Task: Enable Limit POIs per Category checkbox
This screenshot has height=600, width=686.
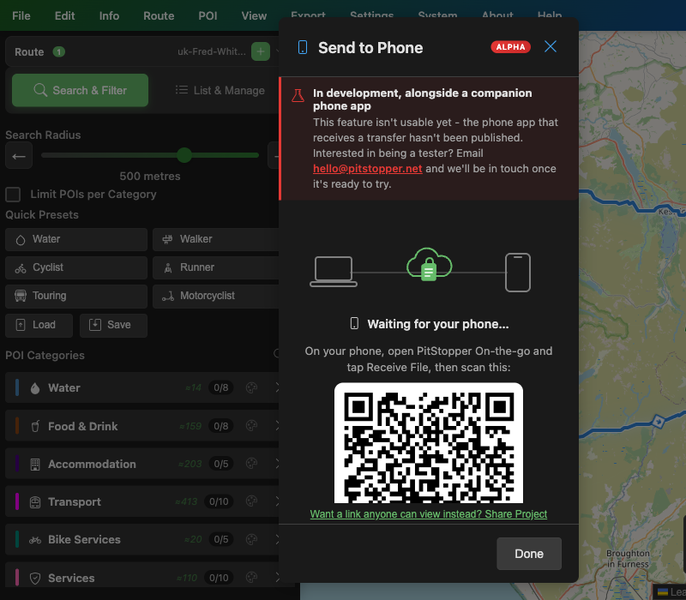Action: [13, 194]
